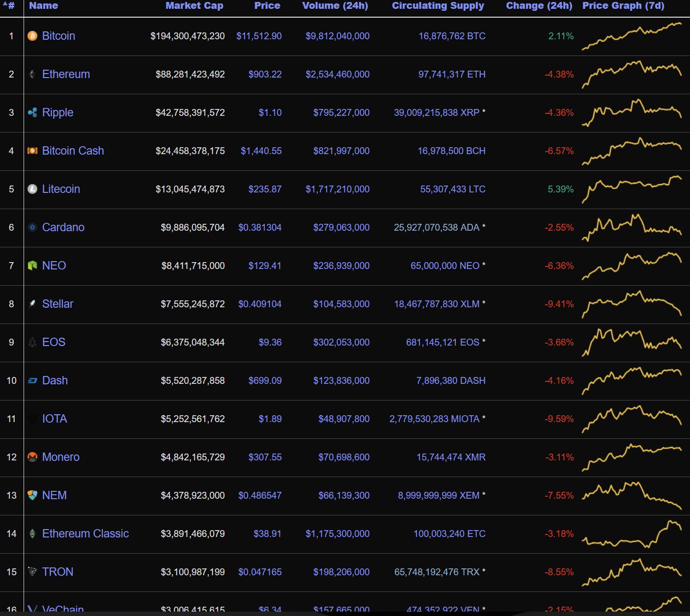Open the Dash coin page link
The height and width of the screenshot is (616, 690).
pyautogui.click(x=55, y=380)
